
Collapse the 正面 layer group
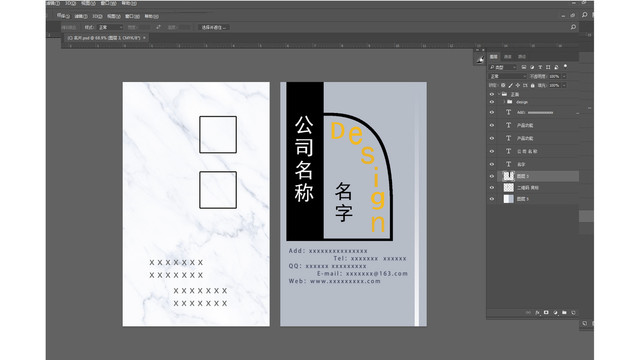point(499,94)
